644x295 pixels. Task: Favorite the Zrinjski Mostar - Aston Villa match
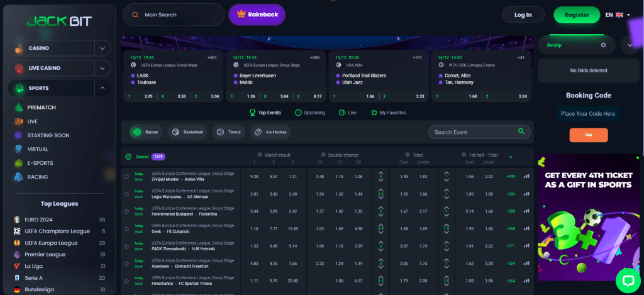[126, 177]
